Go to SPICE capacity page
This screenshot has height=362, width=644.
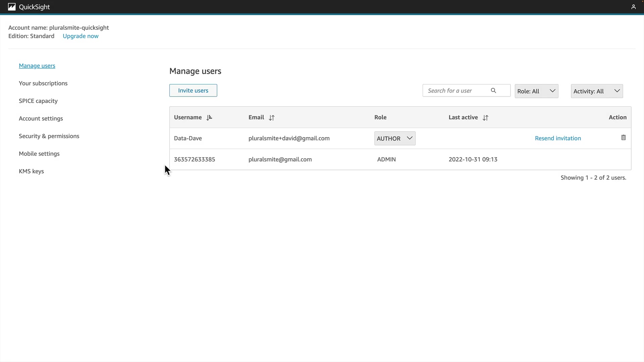(x=38, y=101)
